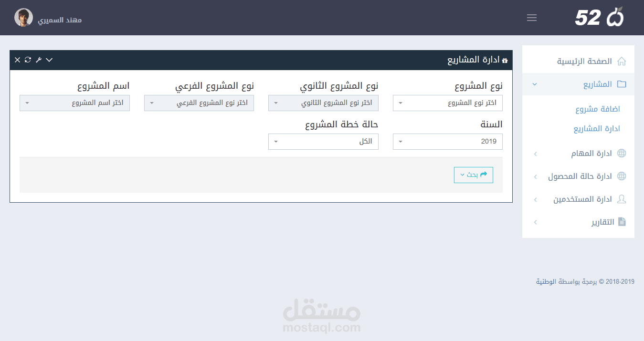Viewport: 644px width, 341px height.
Task: Click the بحث search button
Action: pyautogui.click(x=473, y=175)
